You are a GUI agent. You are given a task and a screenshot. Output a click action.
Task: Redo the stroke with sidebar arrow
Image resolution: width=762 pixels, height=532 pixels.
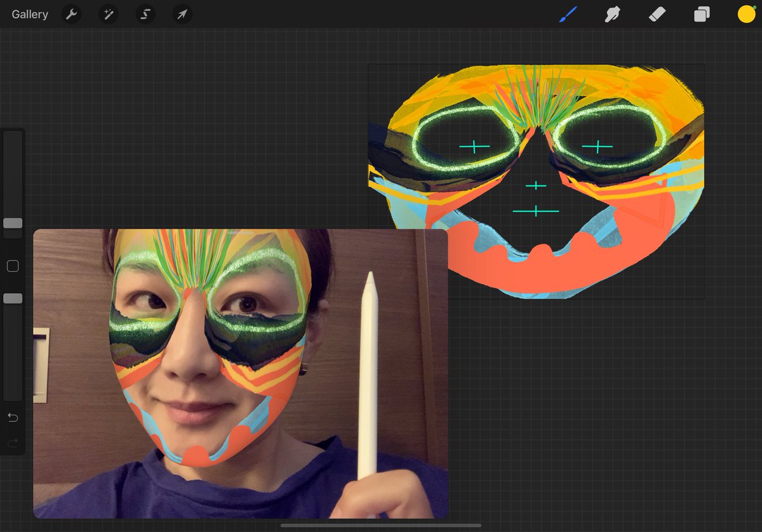[13, 442]
